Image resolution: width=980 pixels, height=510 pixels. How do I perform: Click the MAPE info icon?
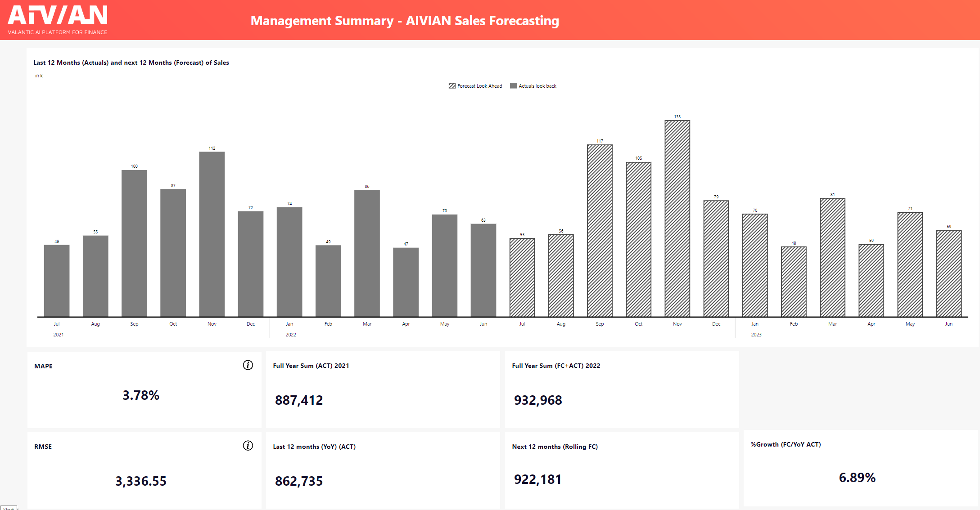(248, 365)
